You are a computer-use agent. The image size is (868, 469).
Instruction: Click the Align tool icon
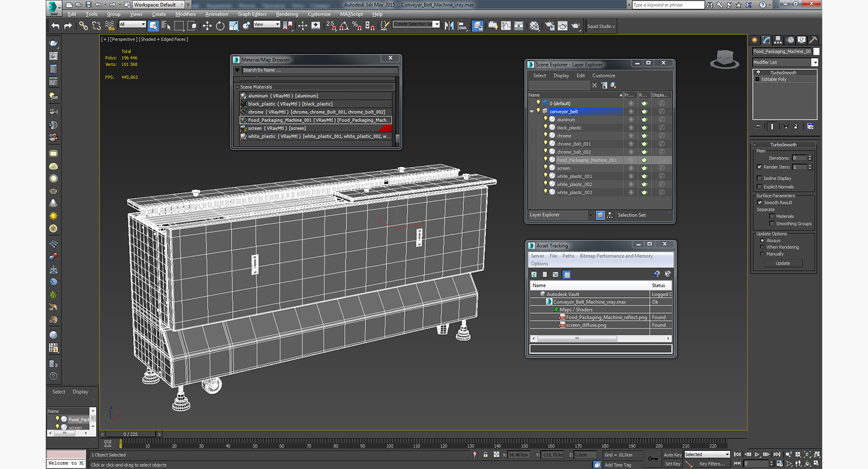[x=462, y=25]
